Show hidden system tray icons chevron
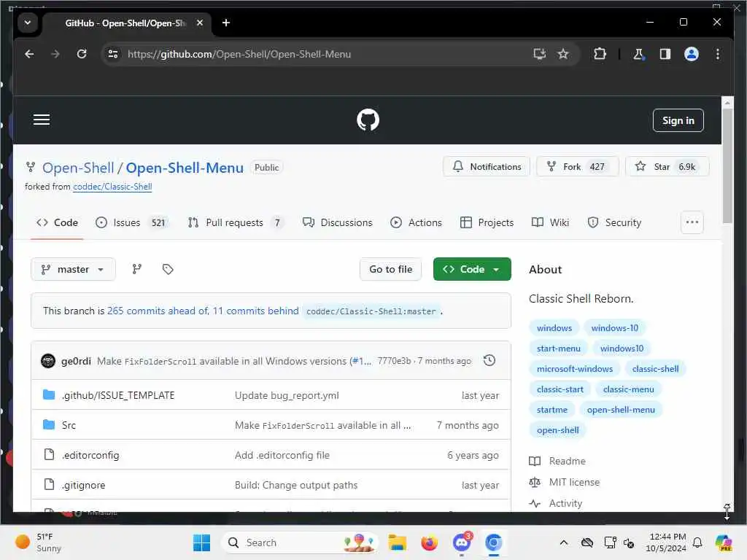This screenshot has width=747, height=560. click(564, 542)
